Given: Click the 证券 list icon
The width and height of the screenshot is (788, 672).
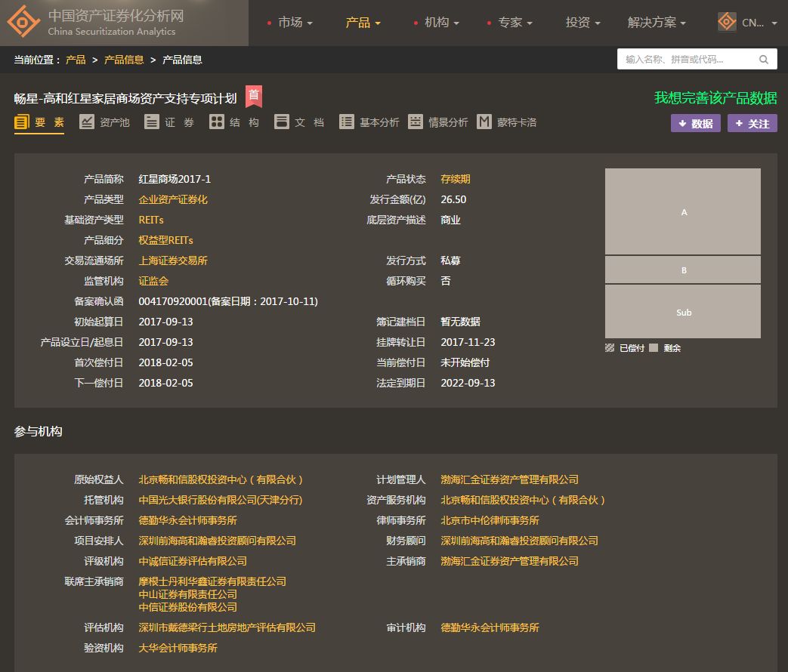Looking at the screenshot, I should point(151,122).
